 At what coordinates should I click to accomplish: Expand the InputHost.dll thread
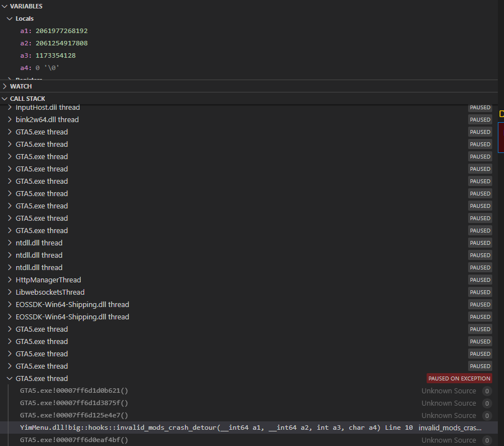(x=9, y=107)
